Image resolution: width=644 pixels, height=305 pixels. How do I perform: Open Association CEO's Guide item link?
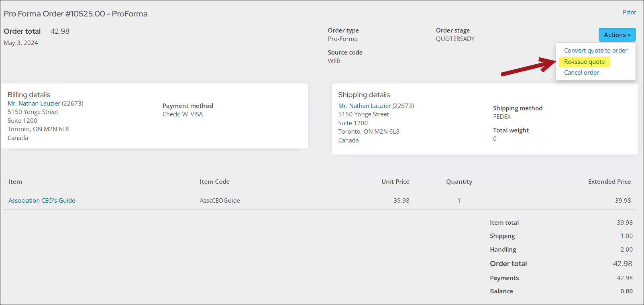tap(42, 201)
